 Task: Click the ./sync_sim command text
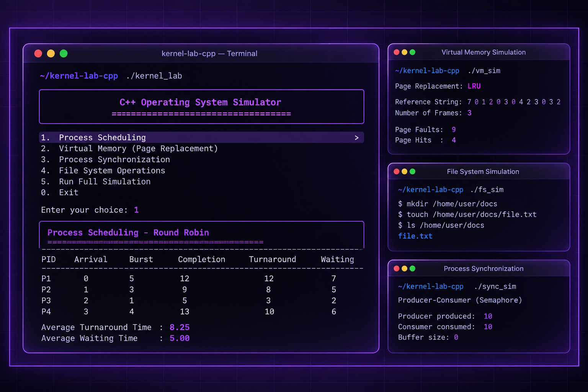click(495, 287)
